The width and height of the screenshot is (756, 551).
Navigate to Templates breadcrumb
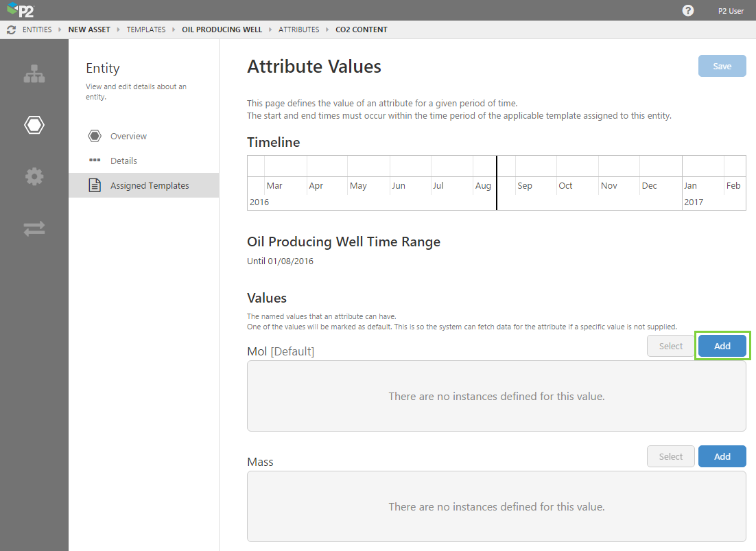[x=146, y=30]
